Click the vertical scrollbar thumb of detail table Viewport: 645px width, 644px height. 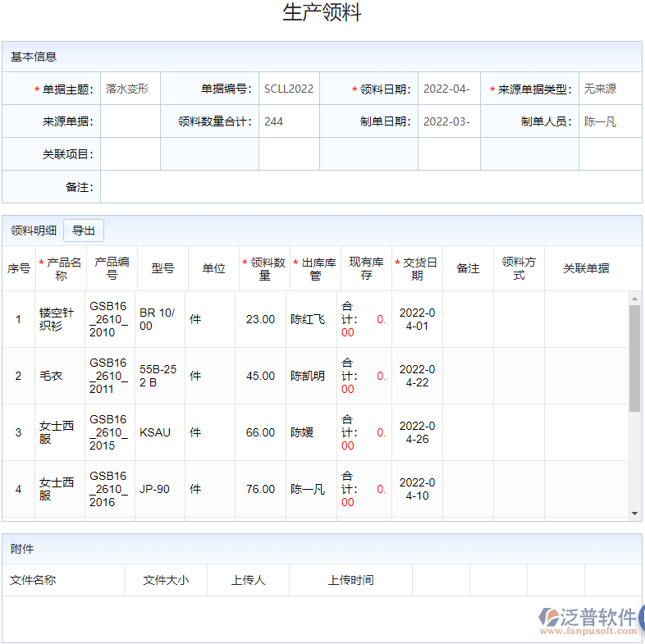[x=634, y=359]
